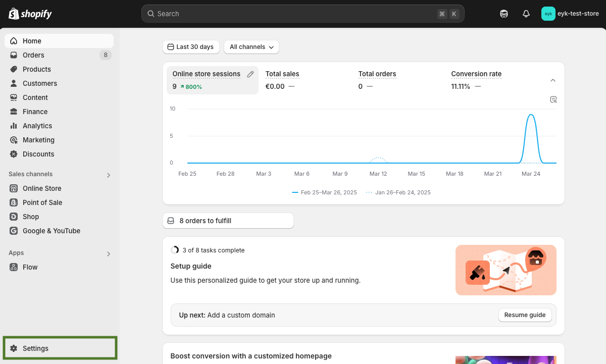Open the notifications bell
Viewport: 606px width, 364px height.
pos(526,14)
